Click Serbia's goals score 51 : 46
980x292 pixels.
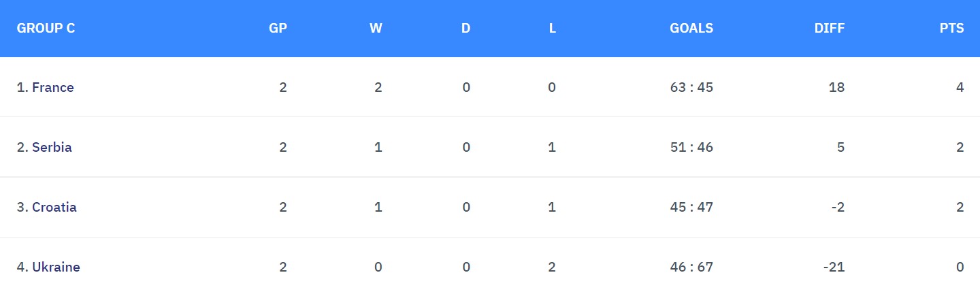click(x=691, y=147)
